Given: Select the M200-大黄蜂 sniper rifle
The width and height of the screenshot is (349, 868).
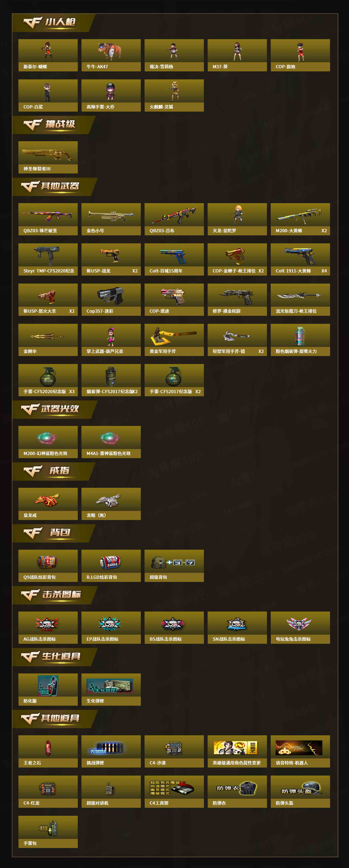Looking at the screenshot, I should pos(300,219).
